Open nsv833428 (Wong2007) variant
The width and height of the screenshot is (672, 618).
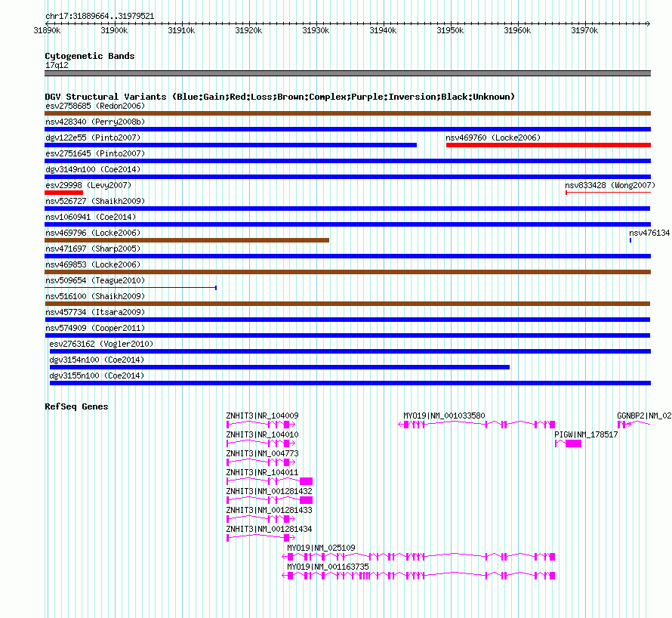coord(608,193)
